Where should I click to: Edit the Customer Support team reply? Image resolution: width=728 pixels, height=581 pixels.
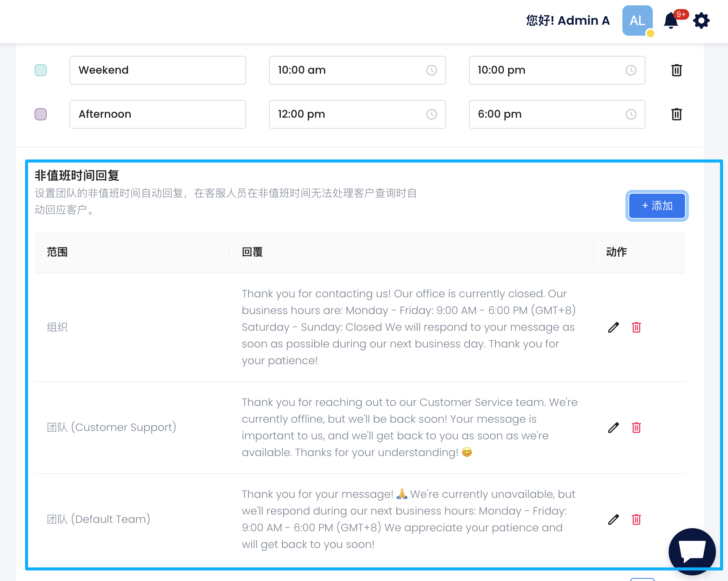click(x=613, y=428)
